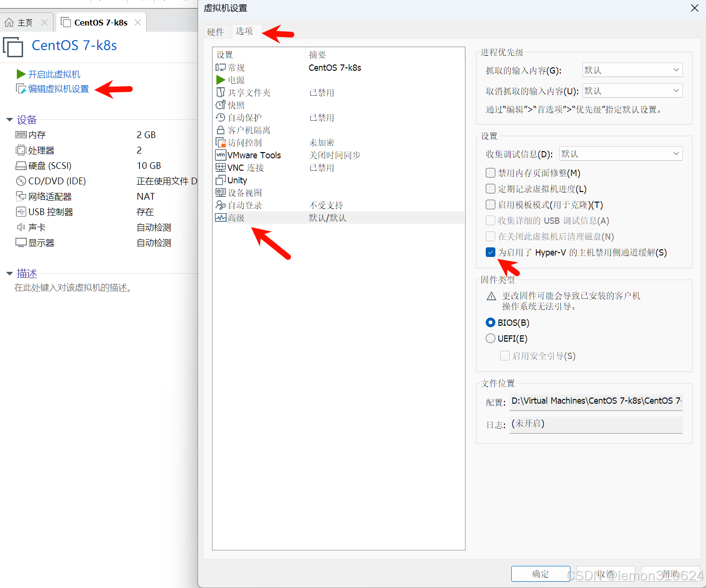Open 收集调试信息(D) dropdown

(621, 153)
